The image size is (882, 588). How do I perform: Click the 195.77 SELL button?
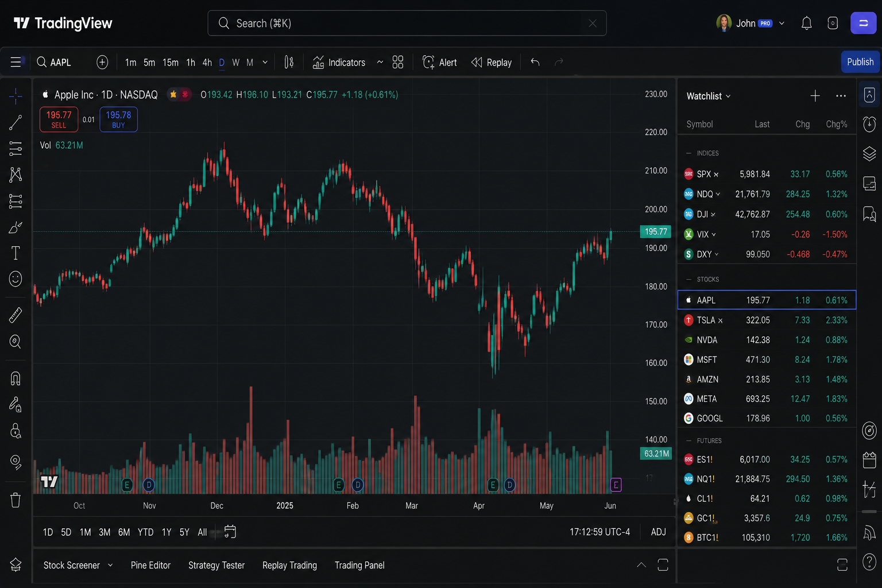[59, 119]
